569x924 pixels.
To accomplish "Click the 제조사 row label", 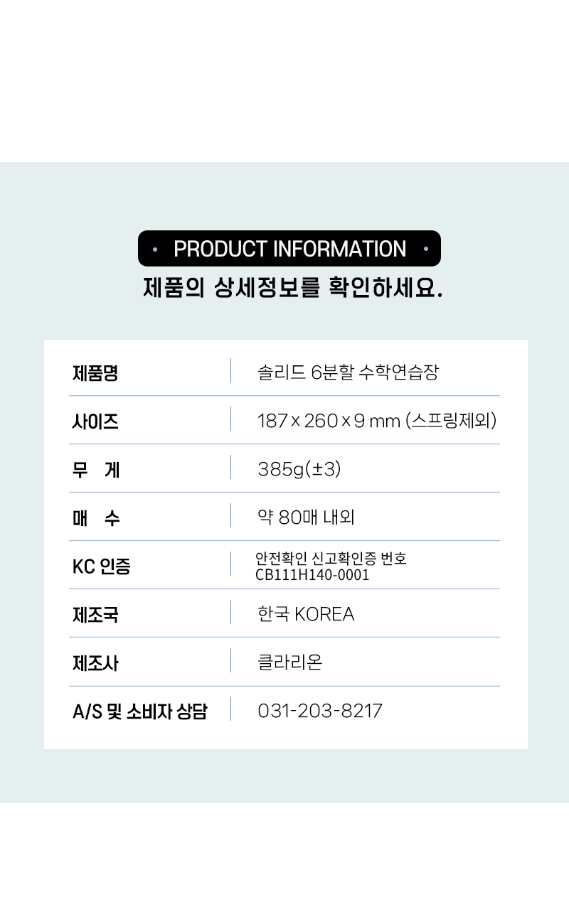I will click(95, 663).
